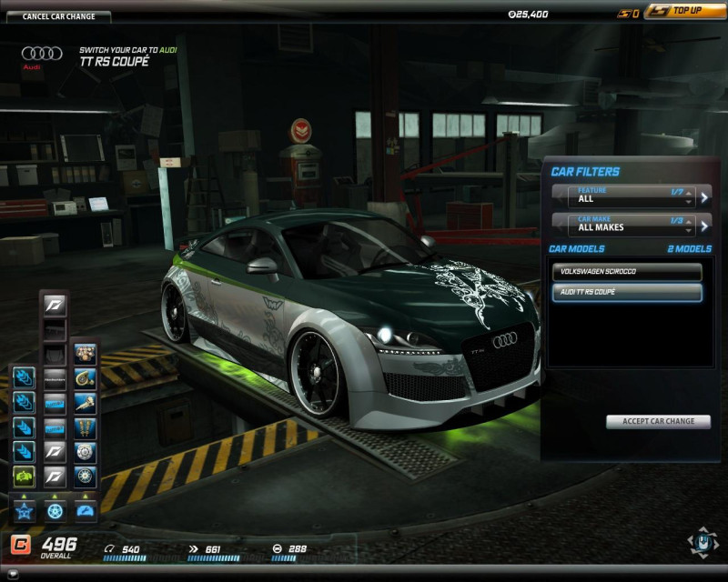Click the Audi TT car preview
Screen dimensions: 728x582
tap(351, 320)
